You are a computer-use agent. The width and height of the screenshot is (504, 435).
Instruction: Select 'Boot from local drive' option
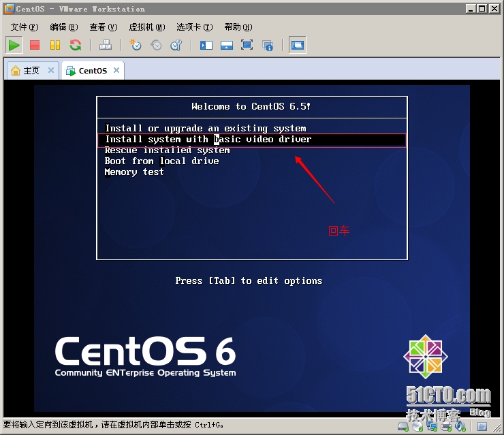161,161
